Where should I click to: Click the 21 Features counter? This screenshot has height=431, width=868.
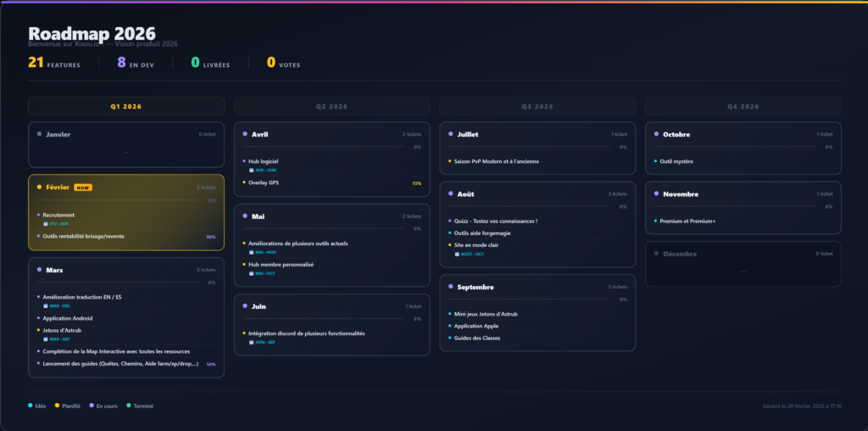[x=54, y=63]
